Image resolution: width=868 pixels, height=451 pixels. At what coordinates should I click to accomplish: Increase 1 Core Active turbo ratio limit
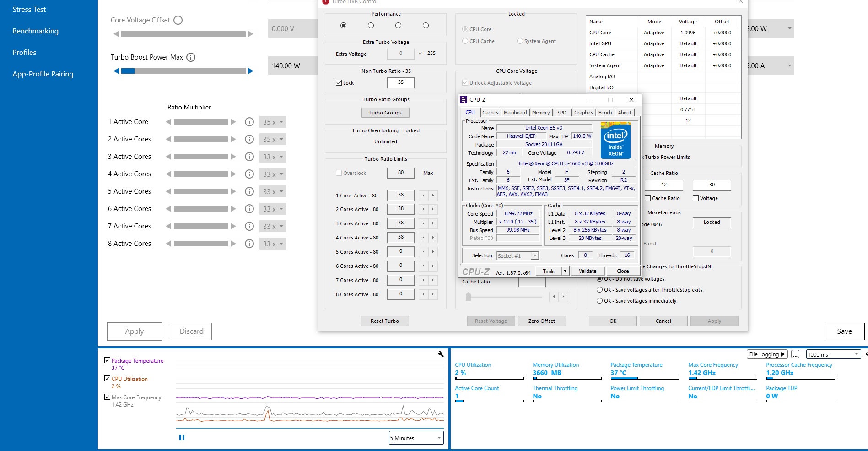click(433, 196)
